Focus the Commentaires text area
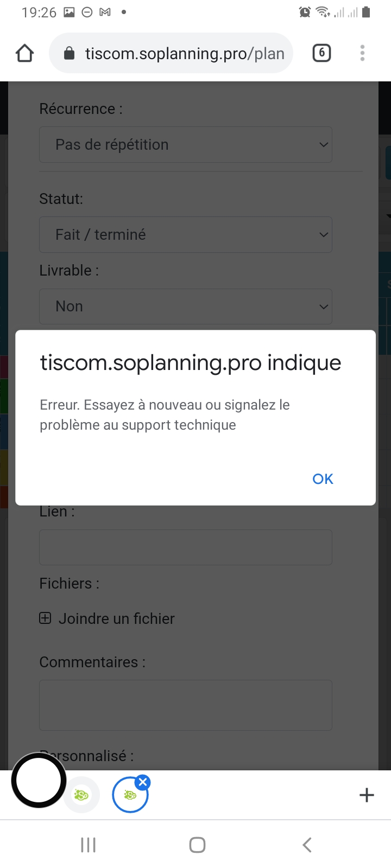391x868 pixels. tap(186, 705)
